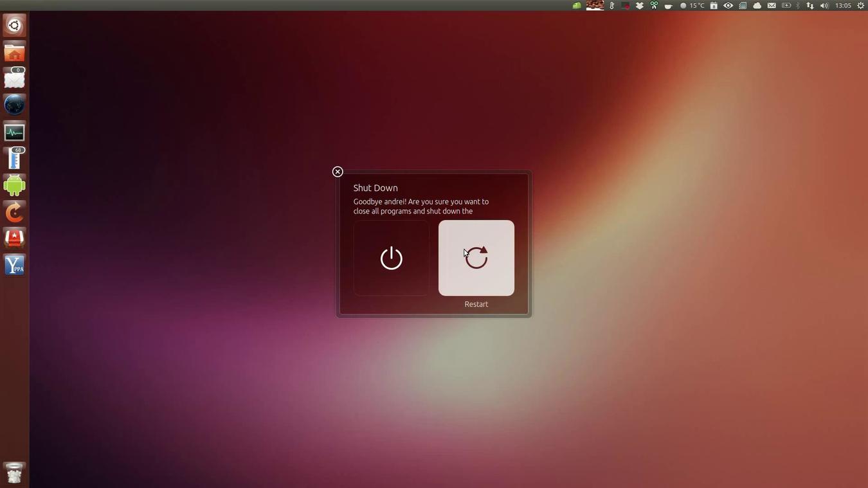
Task: Launch the green Android app icon
Action: [x=14, y=186]
